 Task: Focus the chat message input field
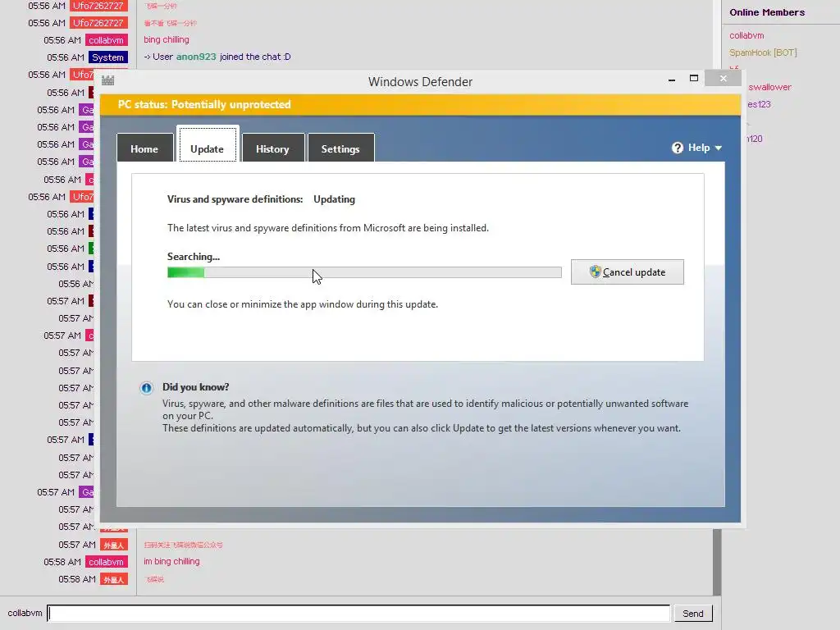[358, 614]
